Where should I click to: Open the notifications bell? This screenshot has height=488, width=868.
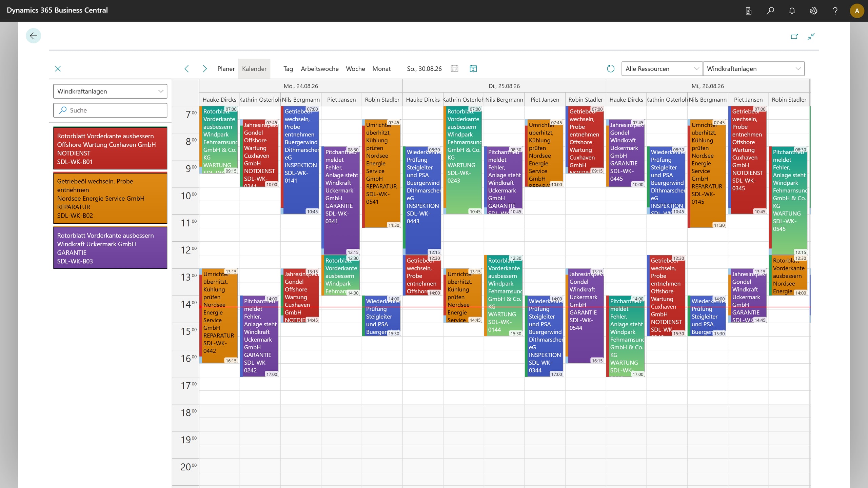pyautogui.click(x=792, y=11)
